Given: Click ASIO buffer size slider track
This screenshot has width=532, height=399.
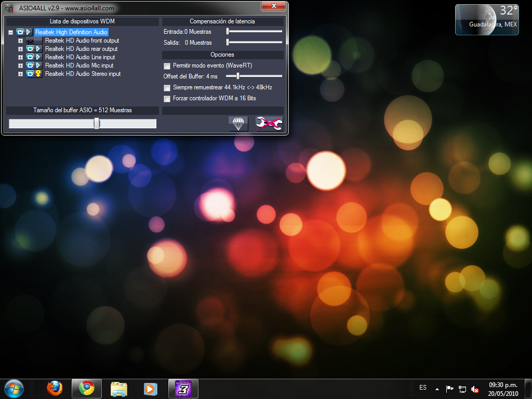Looking at the screenshot, I should [83, 124].
